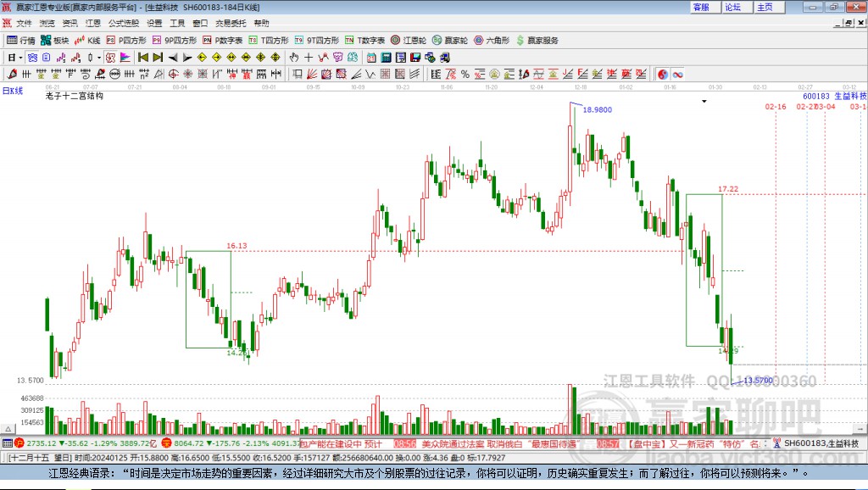Jump to first bar icon

(142, 58)
